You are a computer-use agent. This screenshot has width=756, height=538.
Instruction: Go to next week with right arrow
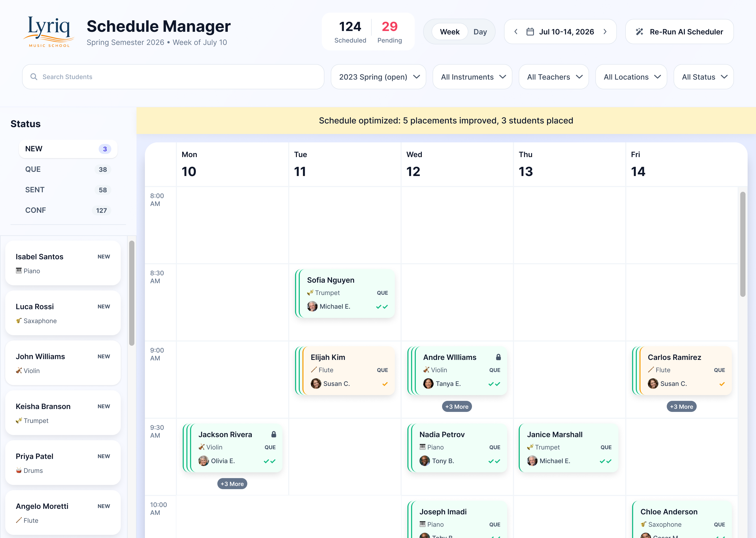pyautogui.click(x=605, y=32)
